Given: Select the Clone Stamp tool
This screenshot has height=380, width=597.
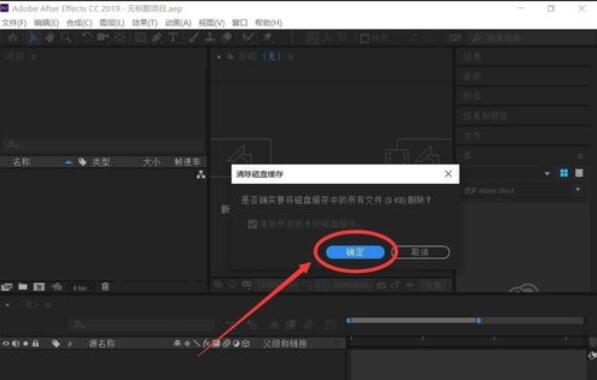Looking at the screenshot, I should [x=210, y=38].
